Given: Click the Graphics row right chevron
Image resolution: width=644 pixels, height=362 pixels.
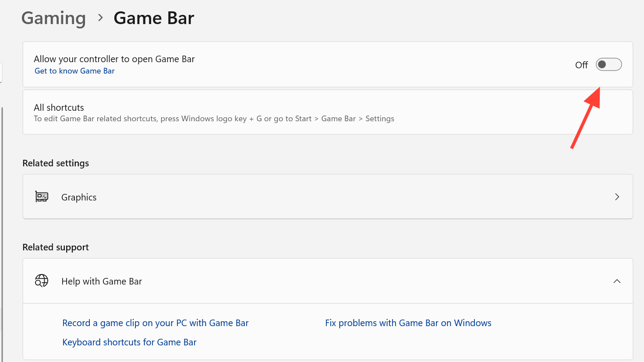Looking at the screenshot, I should tap(617, 197).
